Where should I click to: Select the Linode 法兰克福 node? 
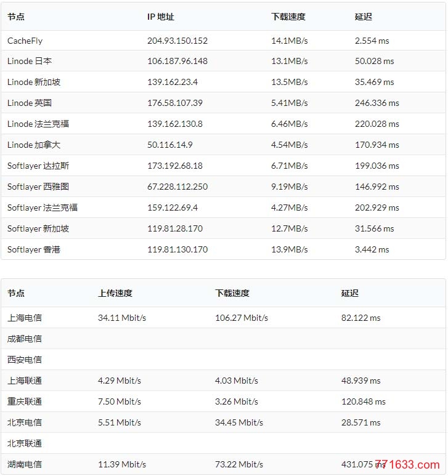(x=38, y=124)
